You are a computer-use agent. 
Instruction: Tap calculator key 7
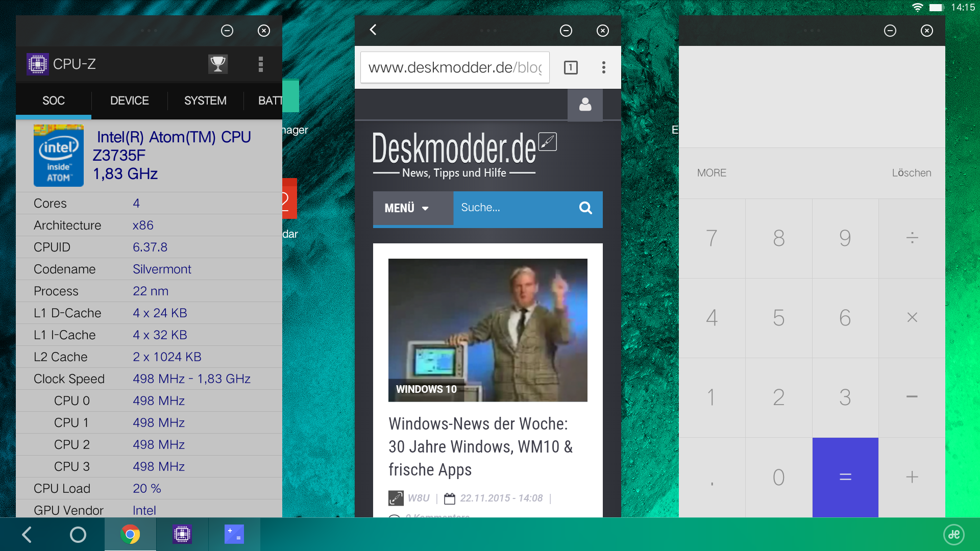pos(712,238)
